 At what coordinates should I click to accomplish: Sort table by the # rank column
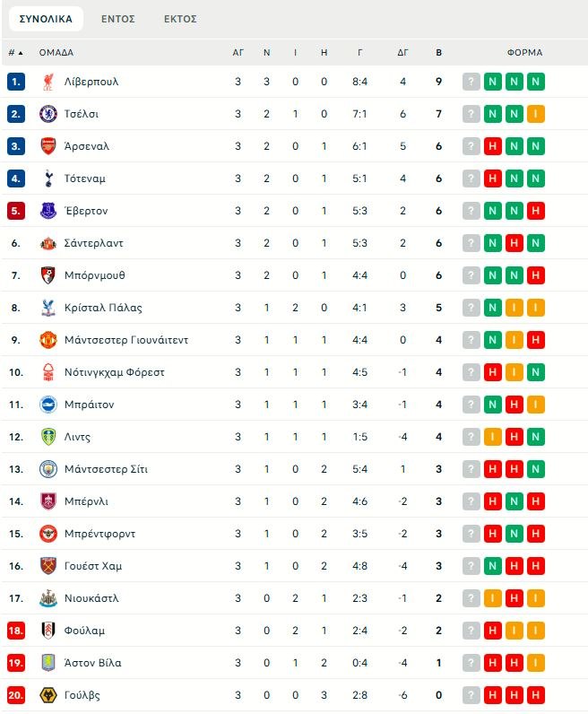click(15, 52)
